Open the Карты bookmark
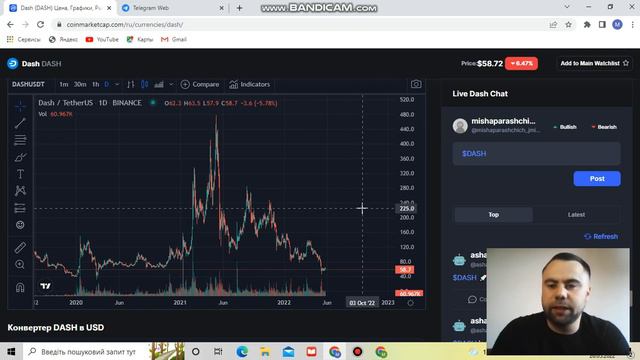Screen dimensions: 640x360 tap(140, 40)
